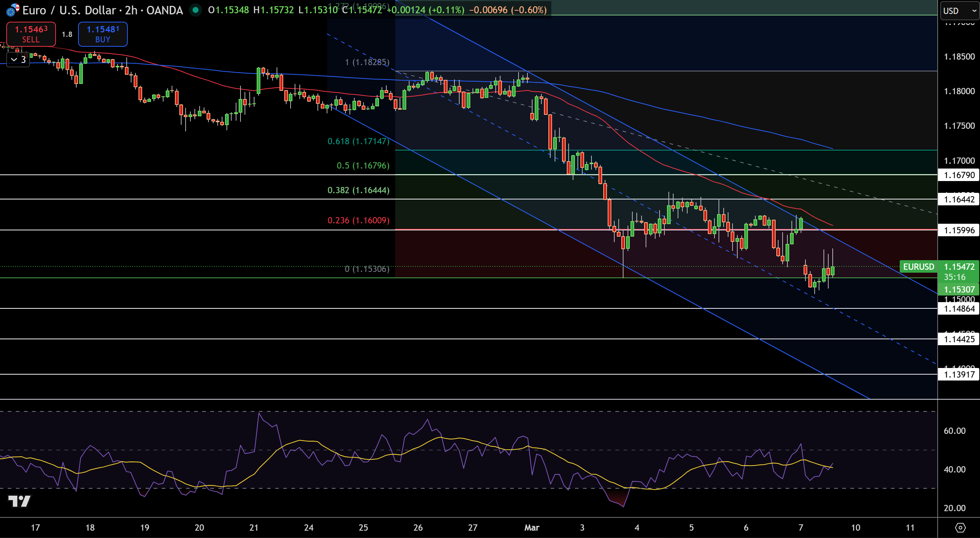Click the 1.13917 horizontal line price label

point(959,374)
